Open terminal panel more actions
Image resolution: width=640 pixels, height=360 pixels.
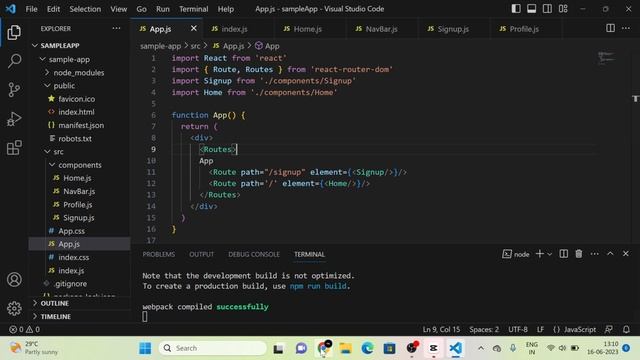tap(595, 254)
